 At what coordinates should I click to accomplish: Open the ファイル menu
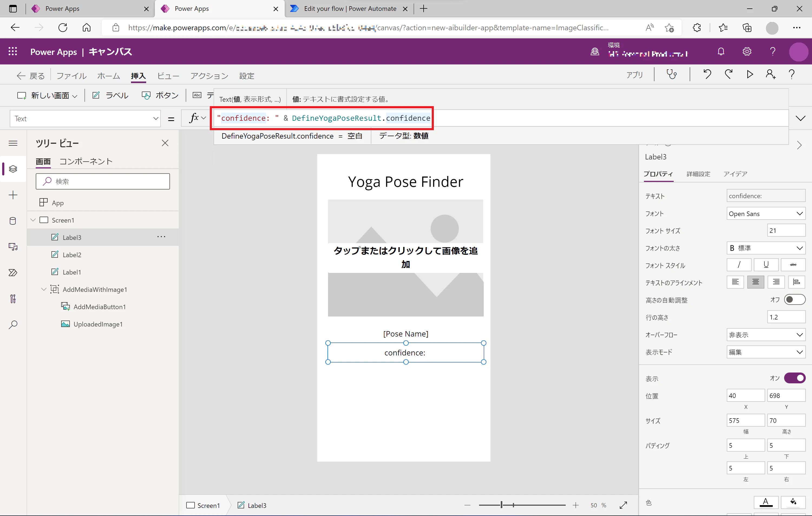pyautogui.click(x=71, y=76)
